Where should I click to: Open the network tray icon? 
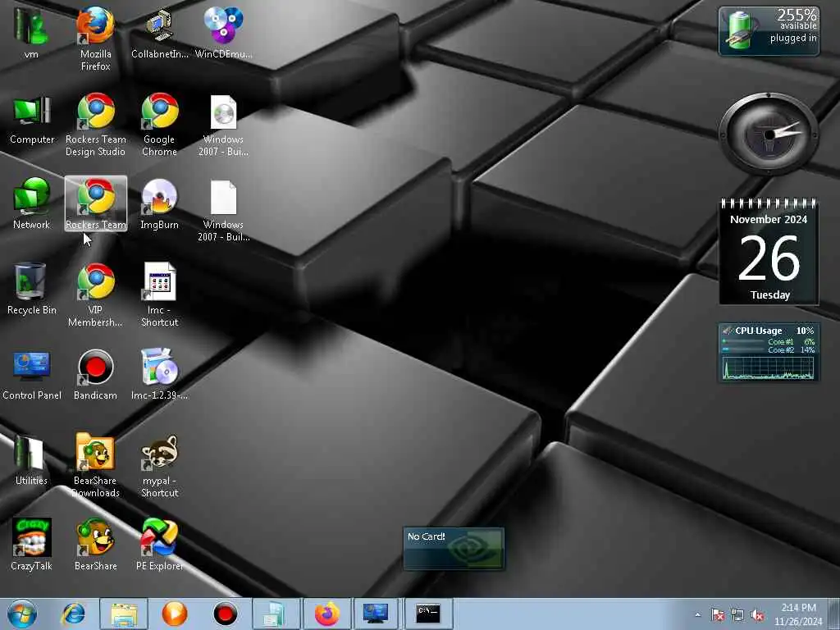click(x=737, y=615)
